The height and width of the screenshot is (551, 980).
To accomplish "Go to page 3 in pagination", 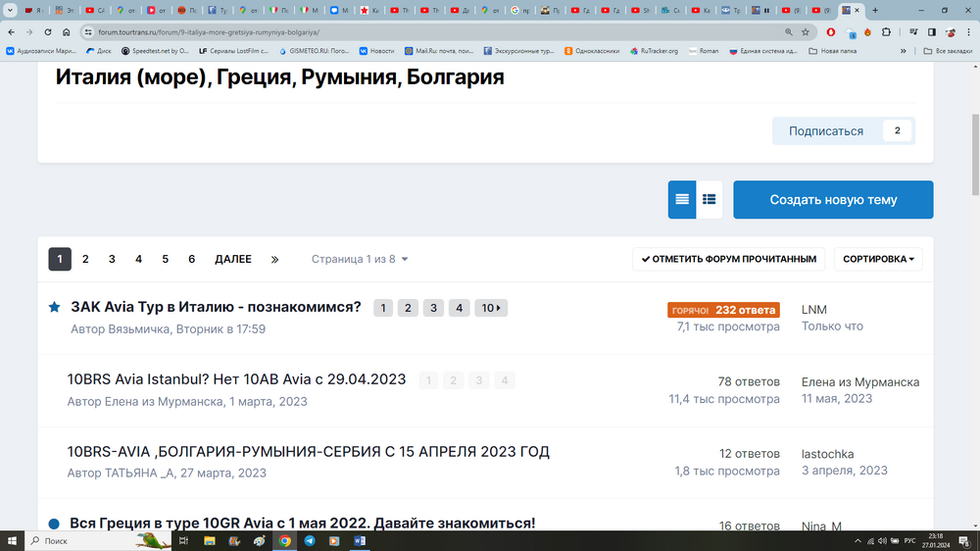I will [x=112, y=259].
